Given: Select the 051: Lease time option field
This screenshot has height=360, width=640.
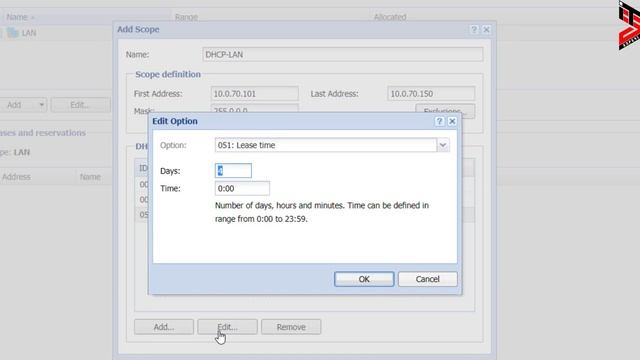Looking at the screenshot, I should click(326, 145).
